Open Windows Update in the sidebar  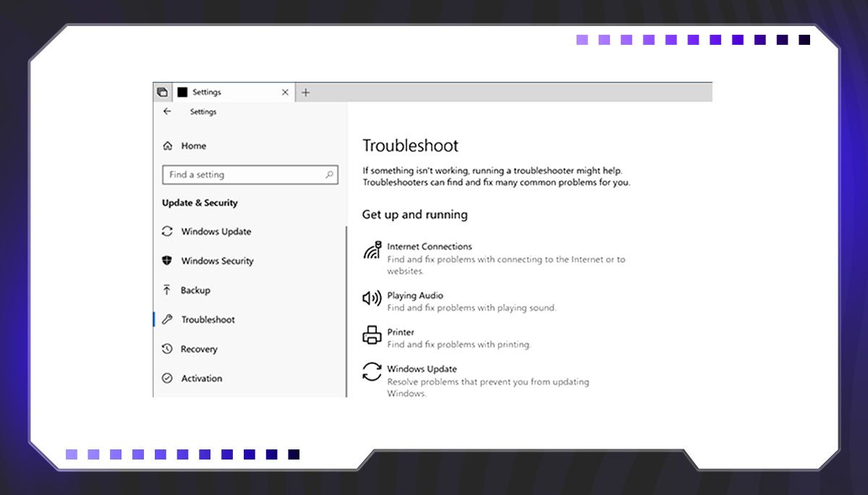coord(216,232)
